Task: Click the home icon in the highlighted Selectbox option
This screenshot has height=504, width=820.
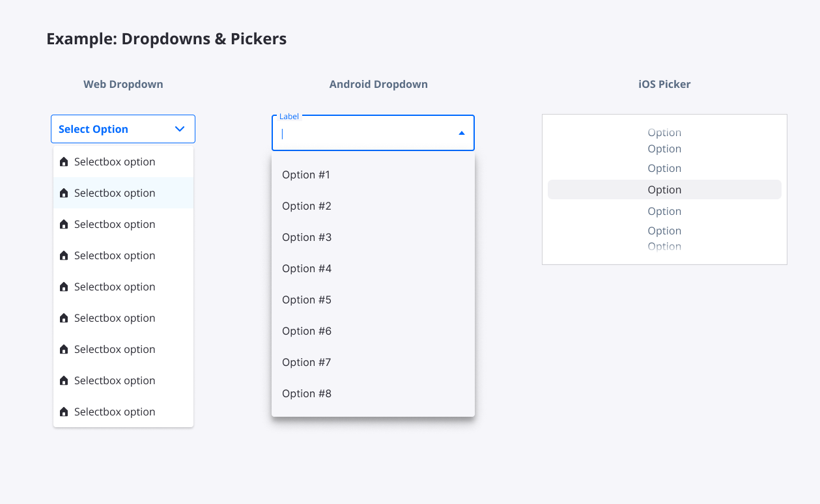Action: point(64,193)
